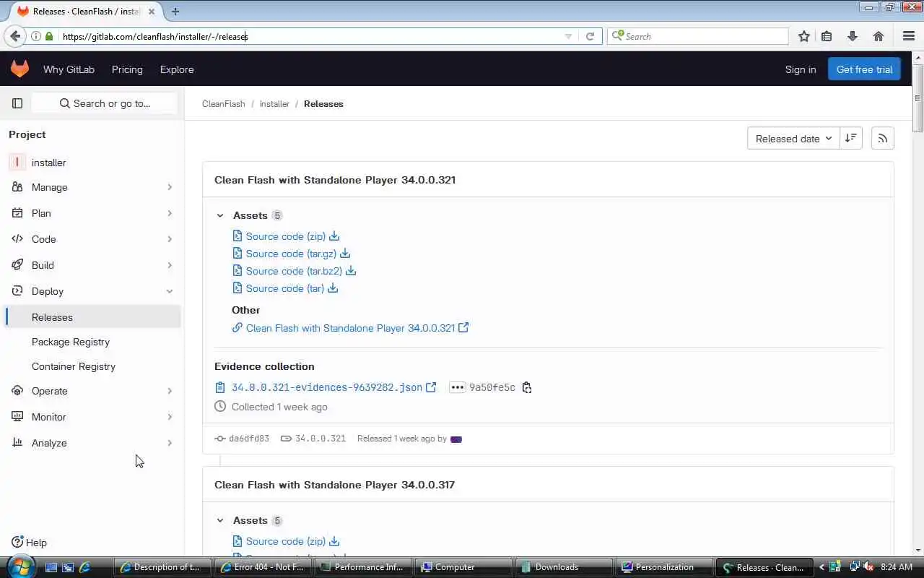Open the installer project in sidebar

click(x=92, y=163)
